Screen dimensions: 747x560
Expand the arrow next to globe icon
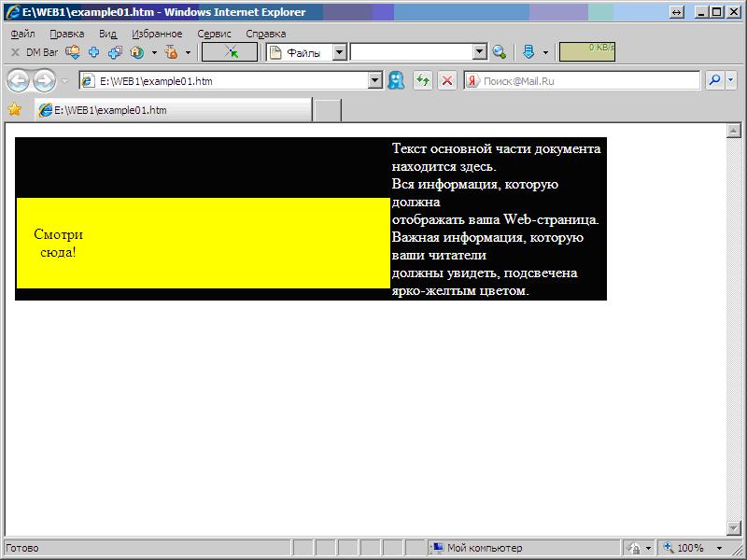[154, 52]
